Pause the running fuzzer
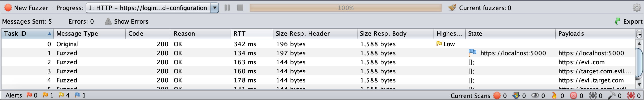Viewport: 644px width, 100px height. 227,8
